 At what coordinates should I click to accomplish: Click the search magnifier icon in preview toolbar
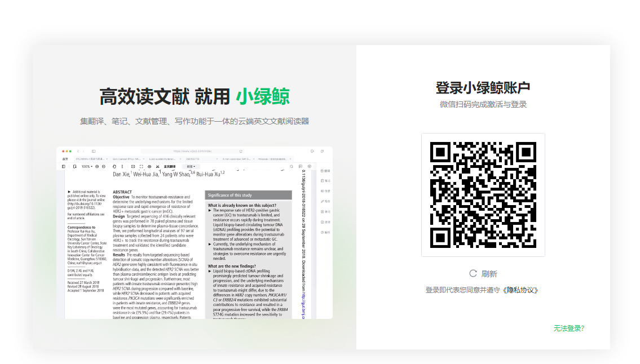[x=292, y=166]
